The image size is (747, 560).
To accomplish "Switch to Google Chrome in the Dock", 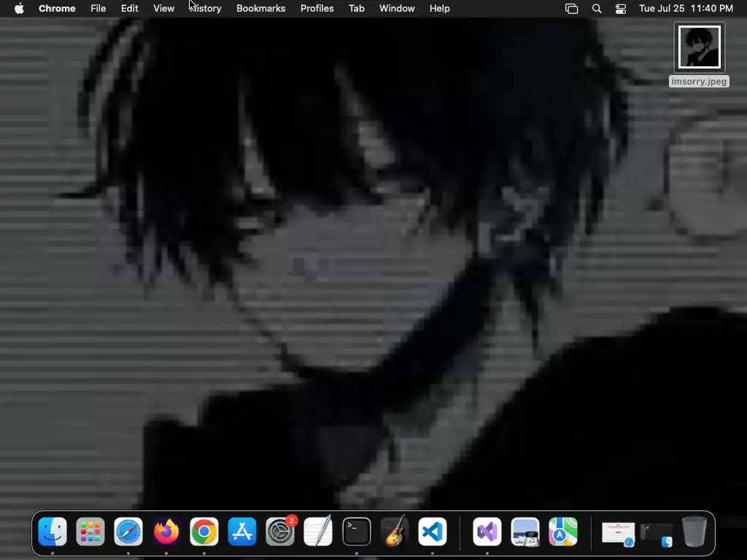I will click(204, 532).
